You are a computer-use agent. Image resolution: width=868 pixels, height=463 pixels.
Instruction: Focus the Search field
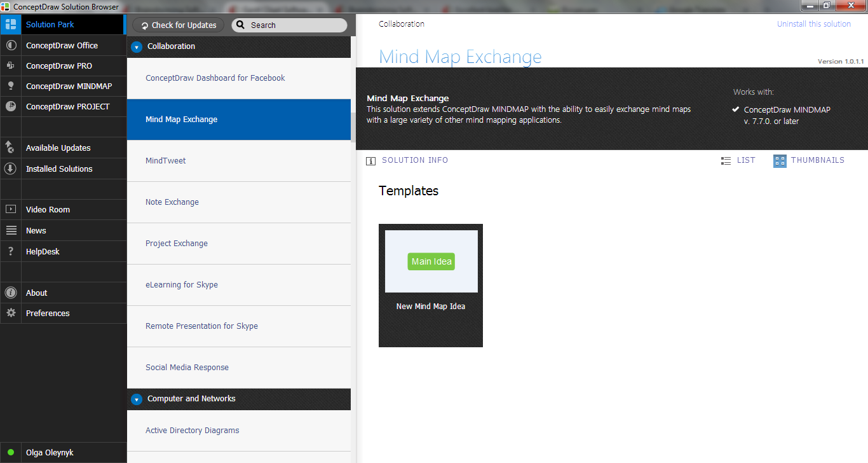click(289, 25)
